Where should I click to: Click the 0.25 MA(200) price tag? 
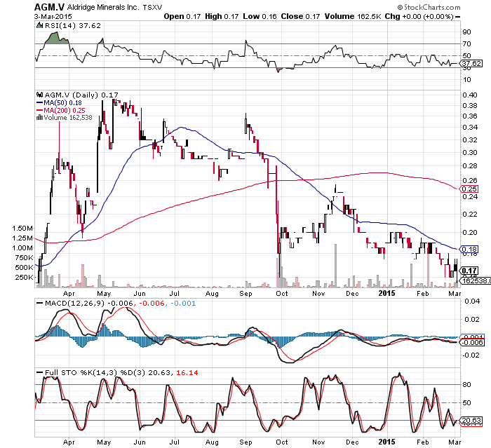[470, 189]
